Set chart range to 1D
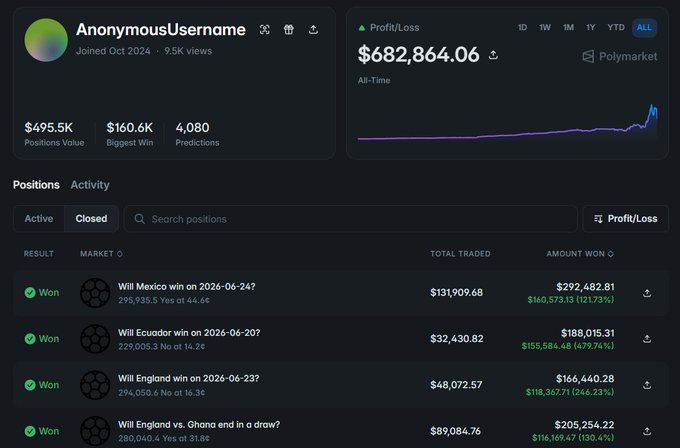This screenshot has width=680, height=448. pyautogui.click(x=523, y=27)
